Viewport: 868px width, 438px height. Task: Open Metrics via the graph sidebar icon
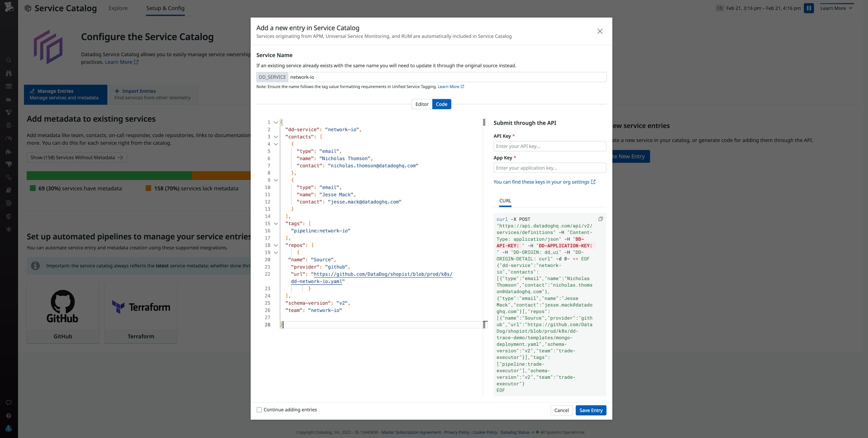tap(8, 99)
